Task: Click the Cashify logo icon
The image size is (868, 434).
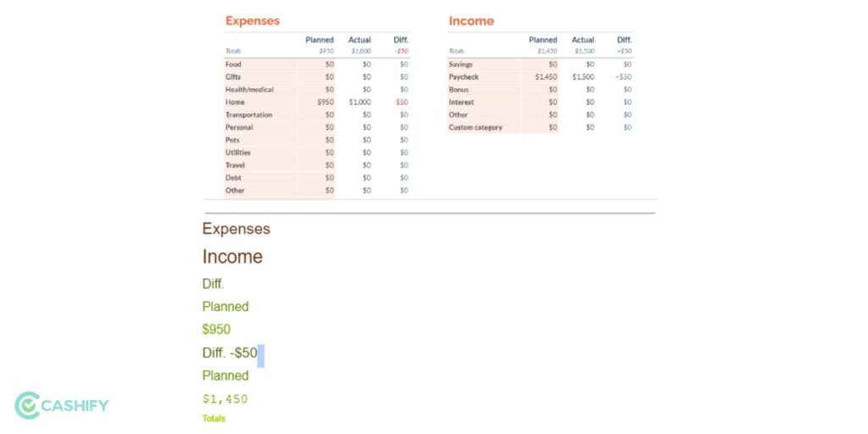Action: pyautogui.click(x=27, y=406)
